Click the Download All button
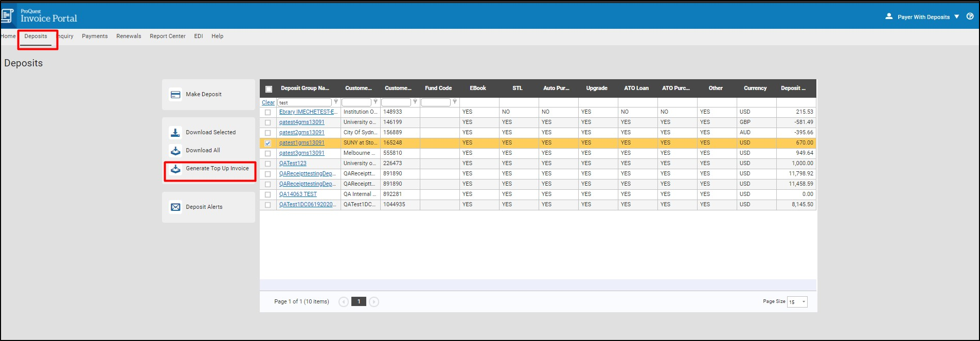This screenshot has width=980, height=341. [203, 150]
